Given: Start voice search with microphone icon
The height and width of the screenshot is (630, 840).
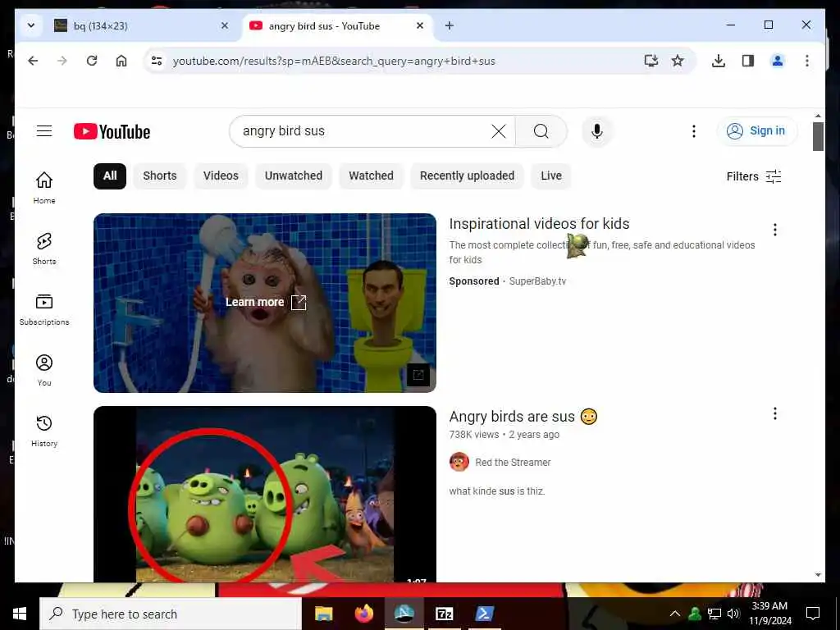Looking at the screenshot, I should [x=597, y=131].
